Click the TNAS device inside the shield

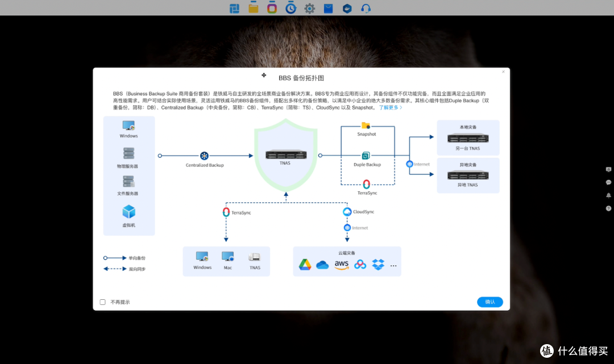[x=286, y=155]
